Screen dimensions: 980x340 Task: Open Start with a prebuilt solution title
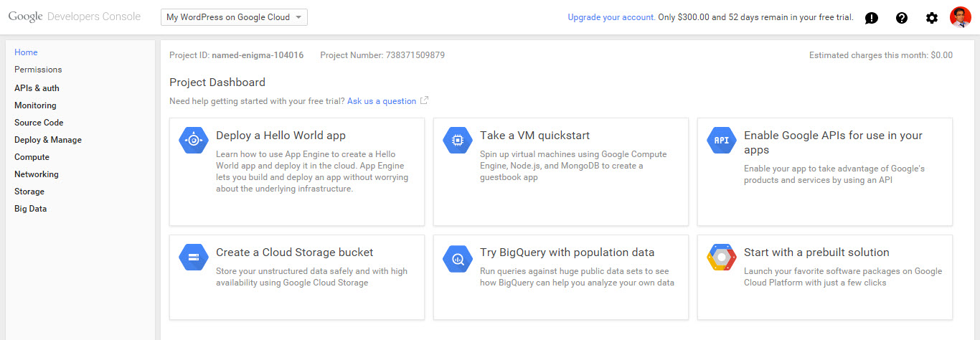(x=816, y=252)
